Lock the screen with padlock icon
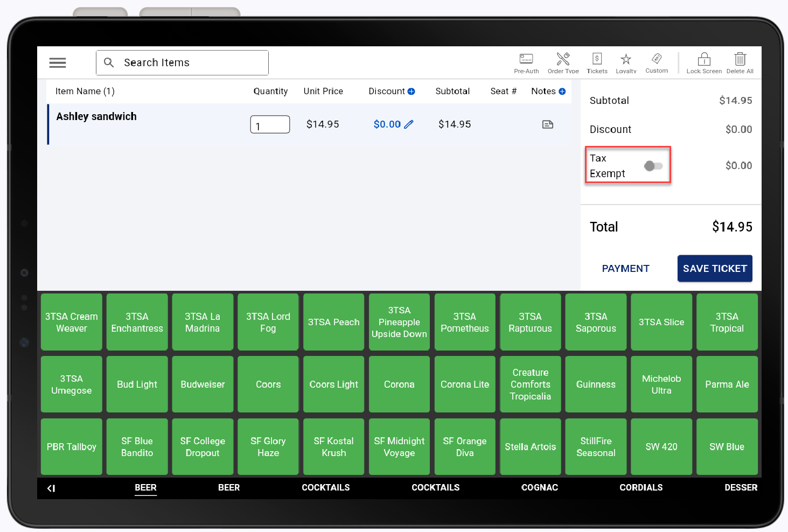The height and width of the screenshot is (532, 788). 704,59
